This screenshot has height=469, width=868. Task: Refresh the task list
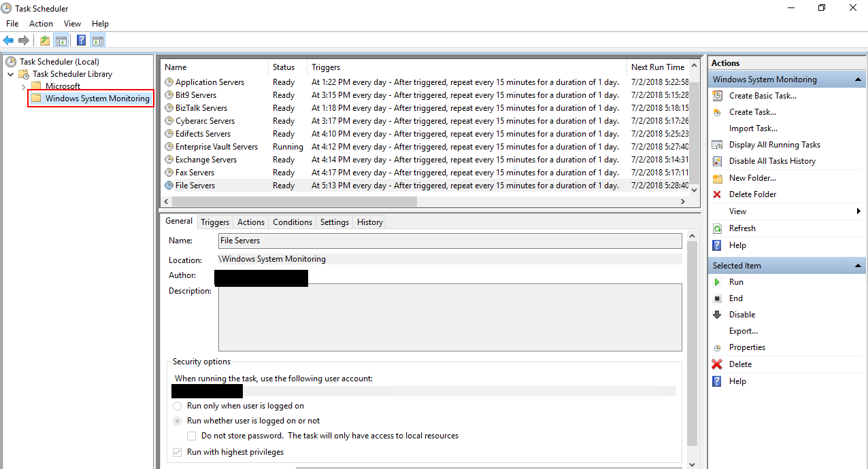[x=743, y=228]
